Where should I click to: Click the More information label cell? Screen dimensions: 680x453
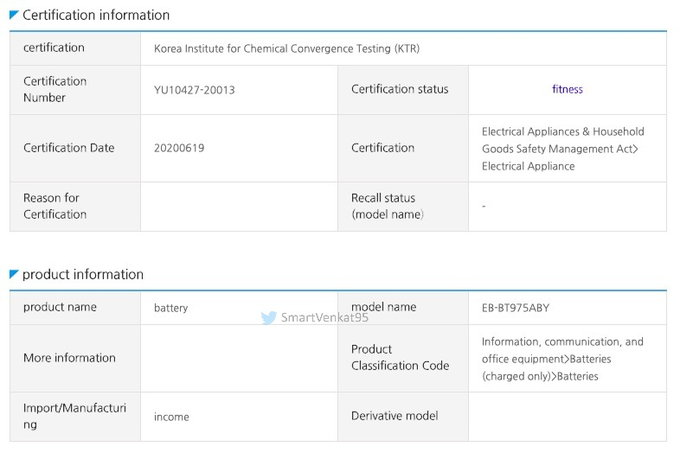point(69,358)
